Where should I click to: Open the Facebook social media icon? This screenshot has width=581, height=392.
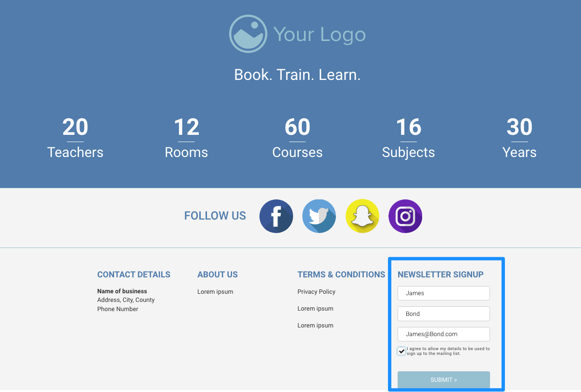[276, 216]
